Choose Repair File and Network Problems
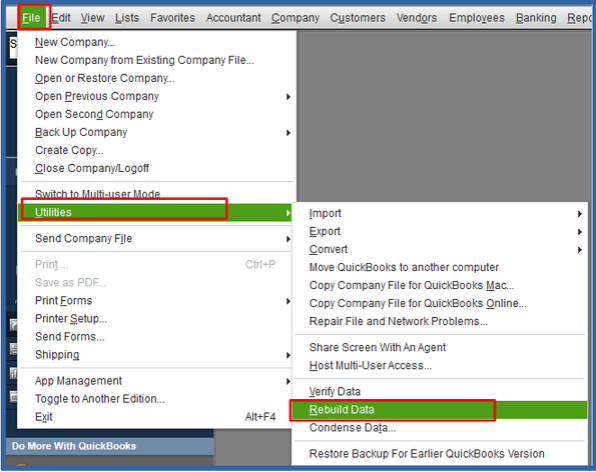This screenshot has width=596, height=472. tap(398, 322)
